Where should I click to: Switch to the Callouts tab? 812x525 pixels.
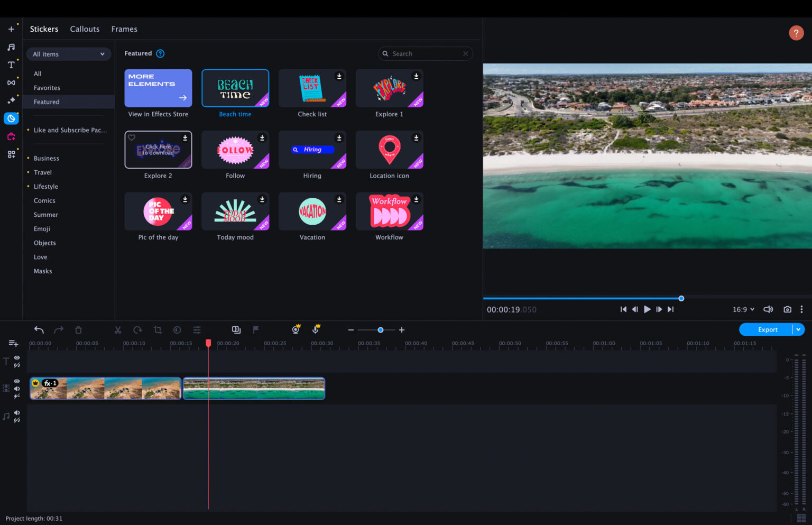[x=85, y=29]
